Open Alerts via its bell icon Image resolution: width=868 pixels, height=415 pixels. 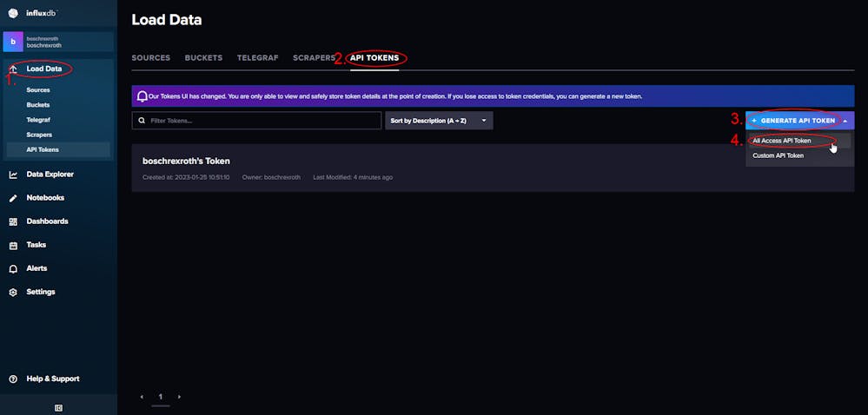click(x=13, y=268)
